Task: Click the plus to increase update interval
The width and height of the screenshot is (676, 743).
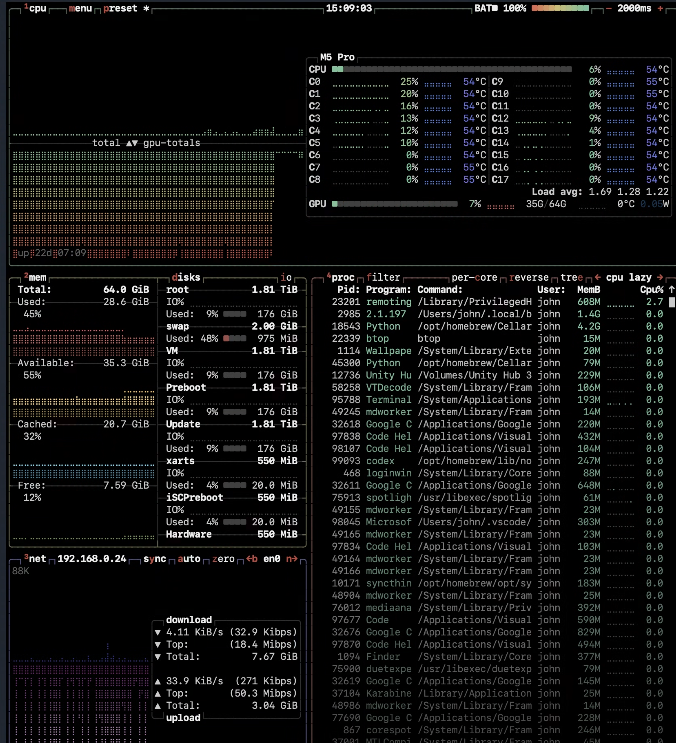Action: tap(660, 8)
